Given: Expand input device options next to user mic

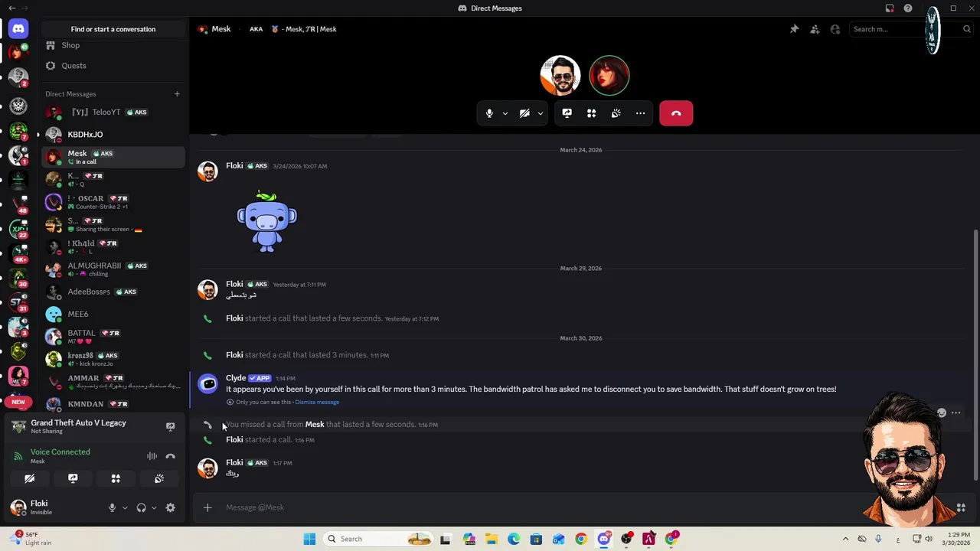Looking at the screenshot, I should pos(125,507).
